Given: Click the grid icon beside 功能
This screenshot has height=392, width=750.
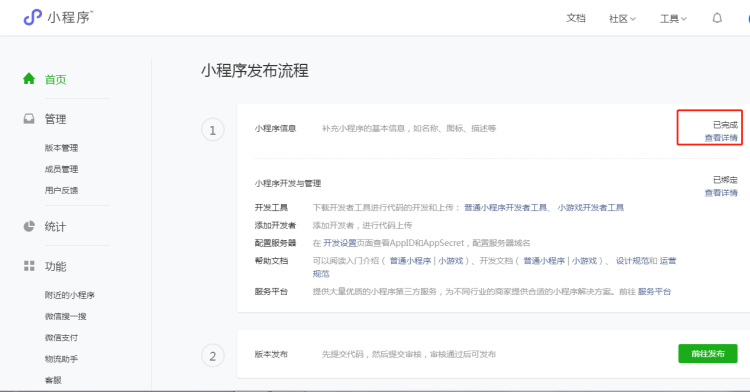Looking at the screenshot, I should point(29,266).
